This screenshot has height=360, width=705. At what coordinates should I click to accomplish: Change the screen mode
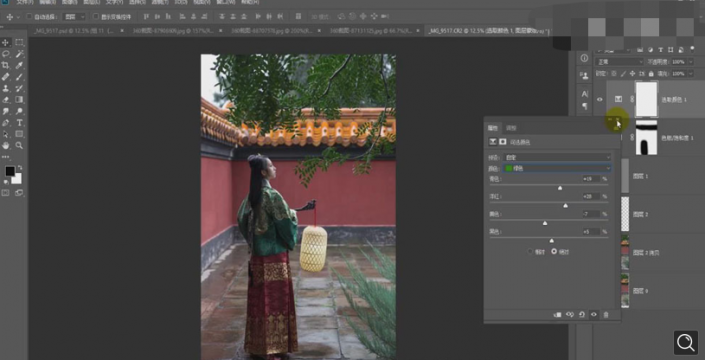pos(19,193)
